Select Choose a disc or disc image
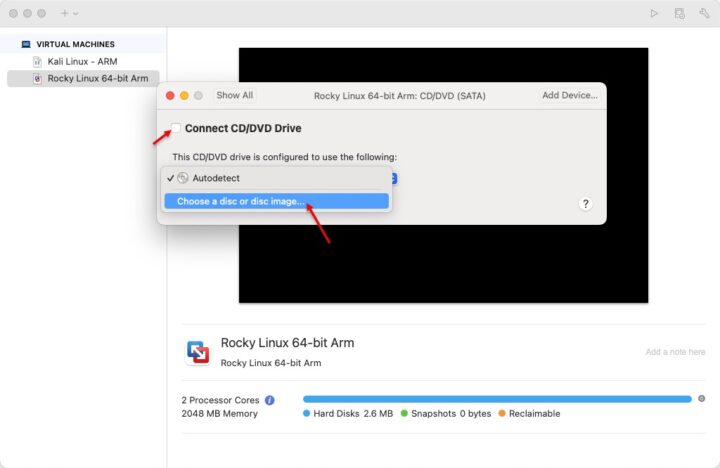 coord(276,201)
